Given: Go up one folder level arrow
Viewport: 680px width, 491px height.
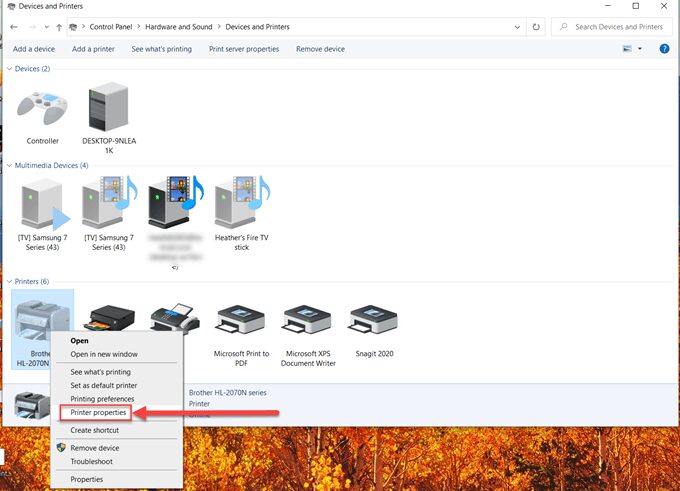Looking at the screenshot, I should coord(59,27).
